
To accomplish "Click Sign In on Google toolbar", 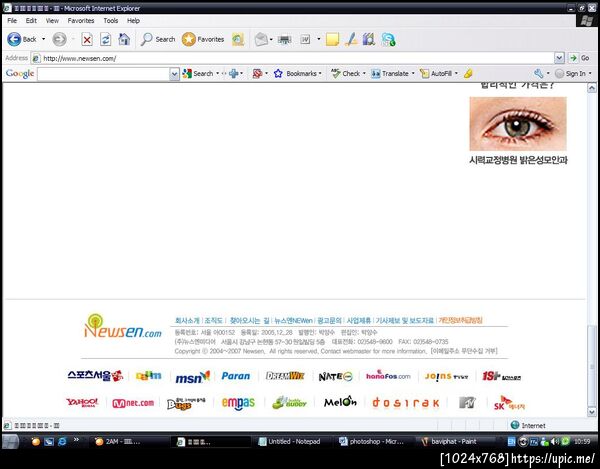I will [x=570, y=73].
